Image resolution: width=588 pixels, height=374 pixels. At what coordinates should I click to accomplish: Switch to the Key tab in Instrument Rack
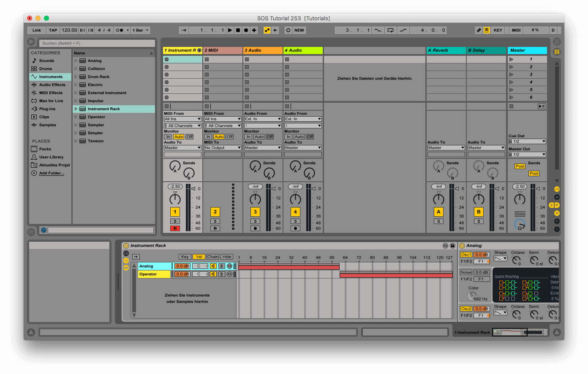(185, 257)
